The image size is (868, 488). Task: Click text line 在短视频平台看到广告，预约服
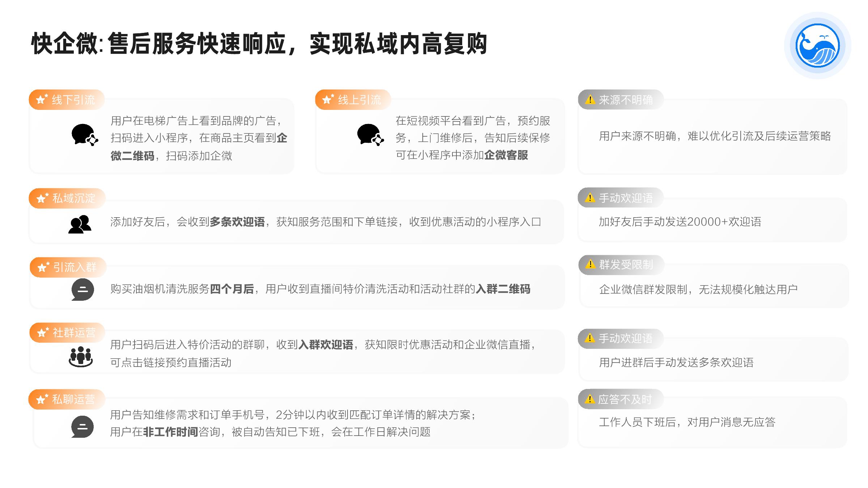pos(473,120)
